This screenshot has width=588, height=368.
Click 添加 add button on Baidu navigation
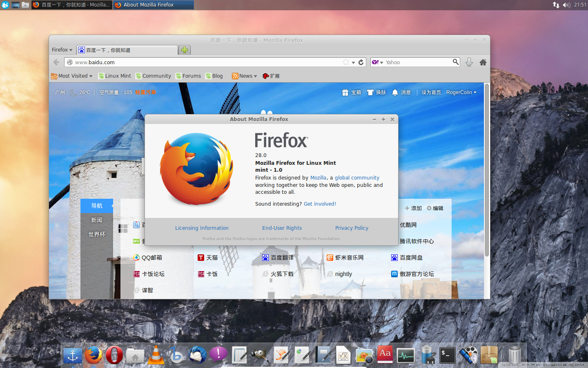click(x=413, y=208)
